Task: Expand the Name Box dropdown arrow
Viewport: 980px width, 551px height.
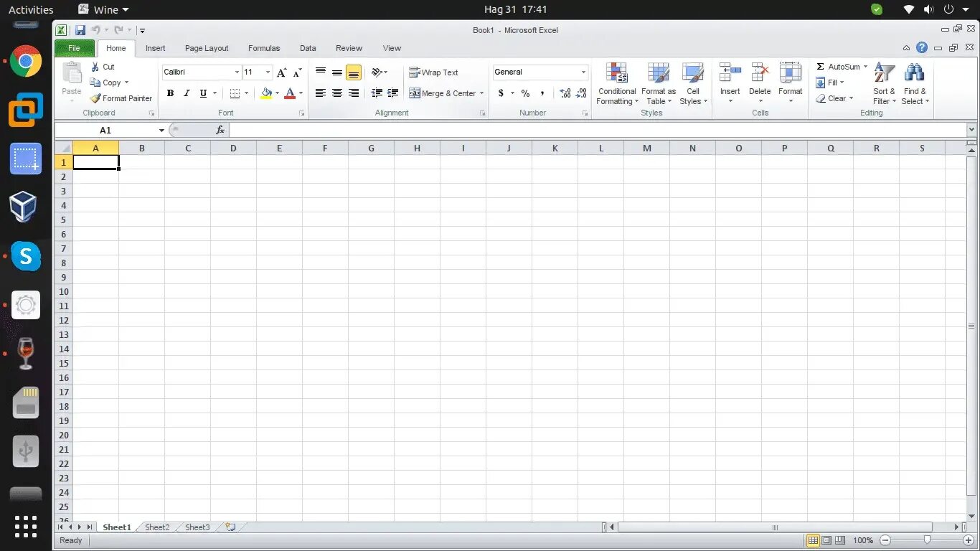Action: click(x=161, y=131)
